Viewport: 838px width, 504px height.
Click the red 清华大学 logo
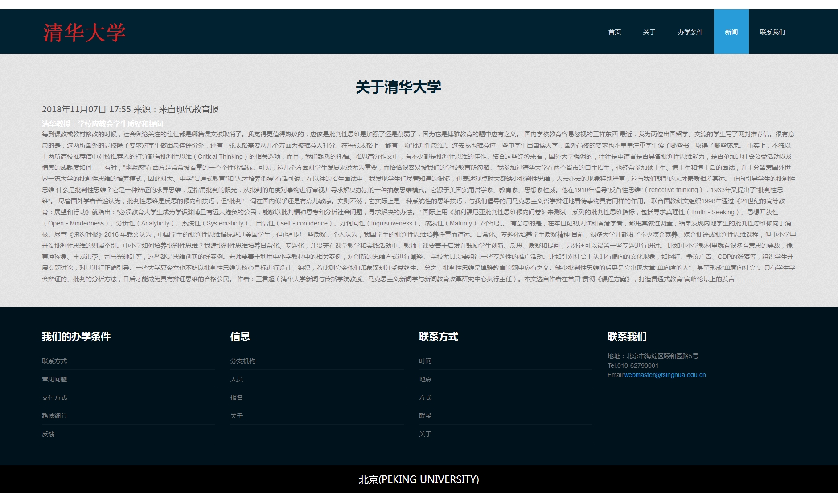pos(84,33)
